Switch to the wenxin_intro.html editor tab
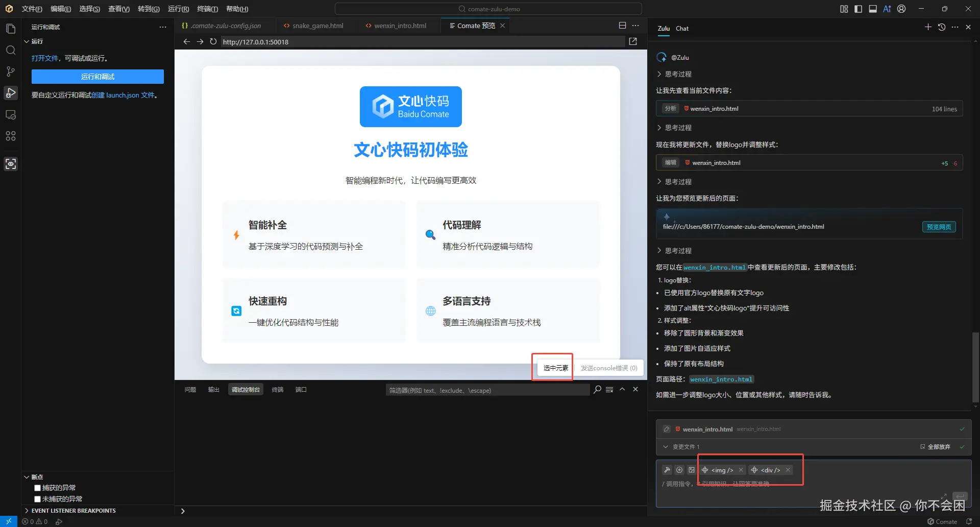Screen dimensions: 980x527 point(396,26)
